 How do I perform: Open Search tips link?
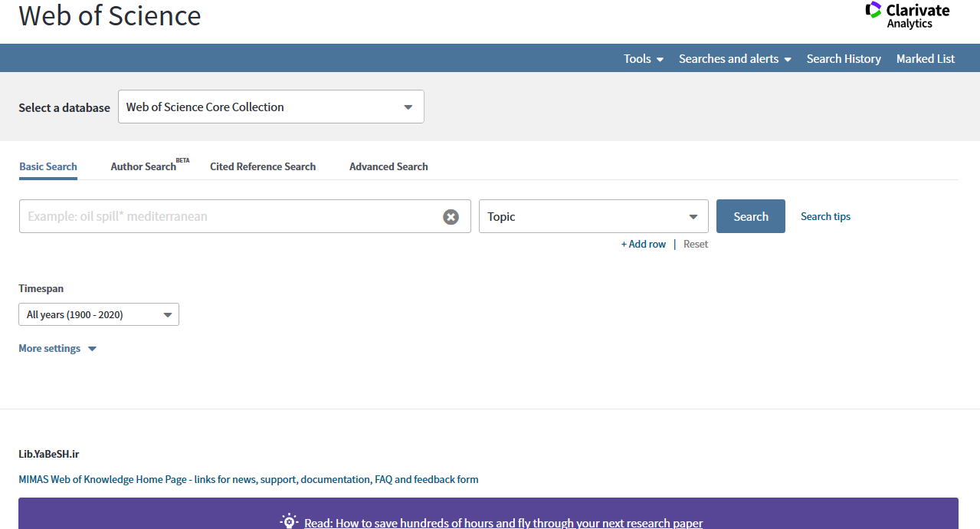(x=825, y=216)
